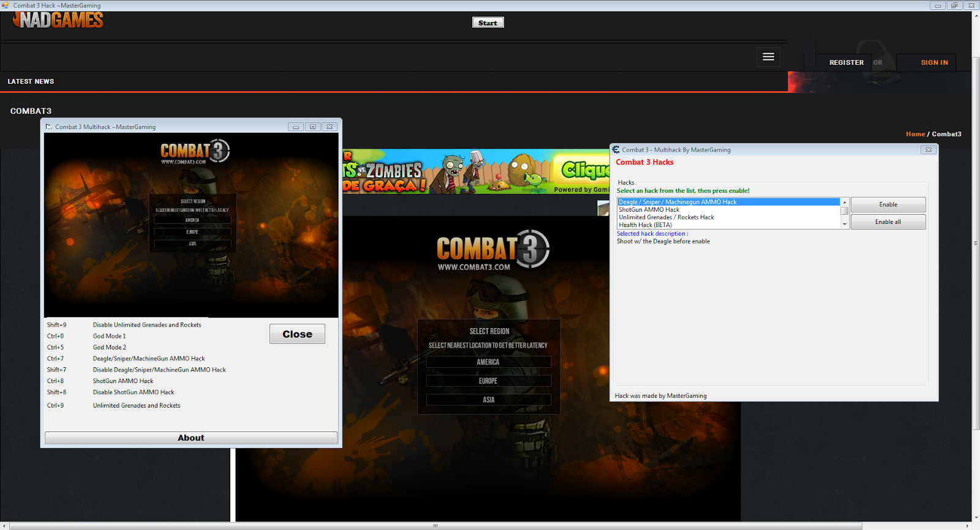Image resolution: width=980 pixels, height=530 pixels.
Task: Click the NADGAMES logo
Action: pos(59,20)
